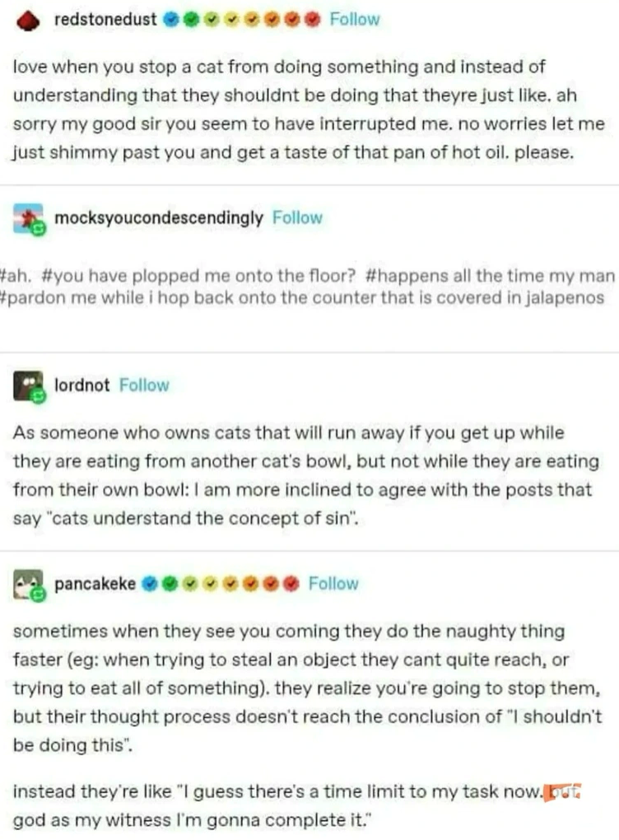619x840 pixels.
Task: Click red badge at end of redstonedust's badges
Action: (x=313, y=20)
